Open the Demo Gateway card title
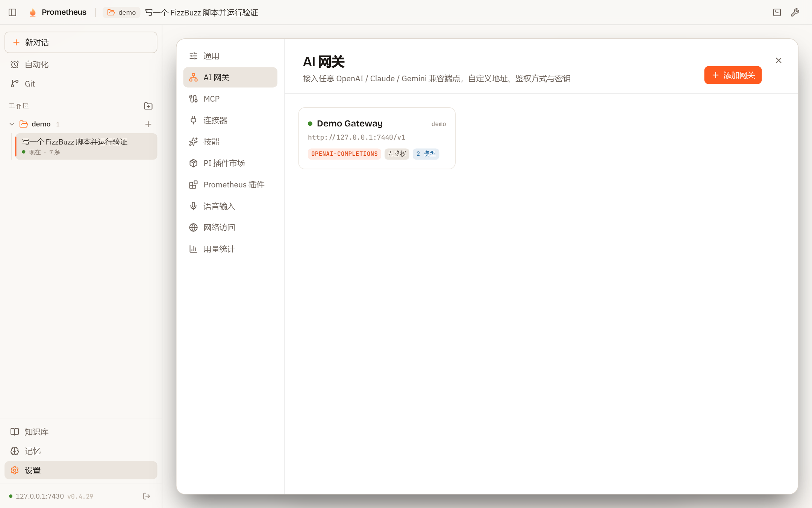Viewport: 812px width, 508px height. [x=350, y=123]
